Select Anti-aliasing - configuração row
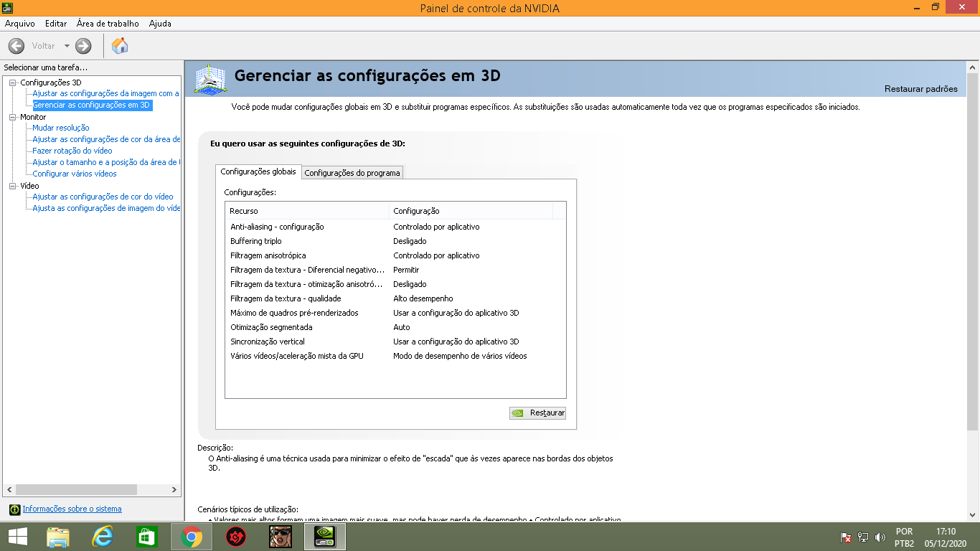 pos(395,227)
